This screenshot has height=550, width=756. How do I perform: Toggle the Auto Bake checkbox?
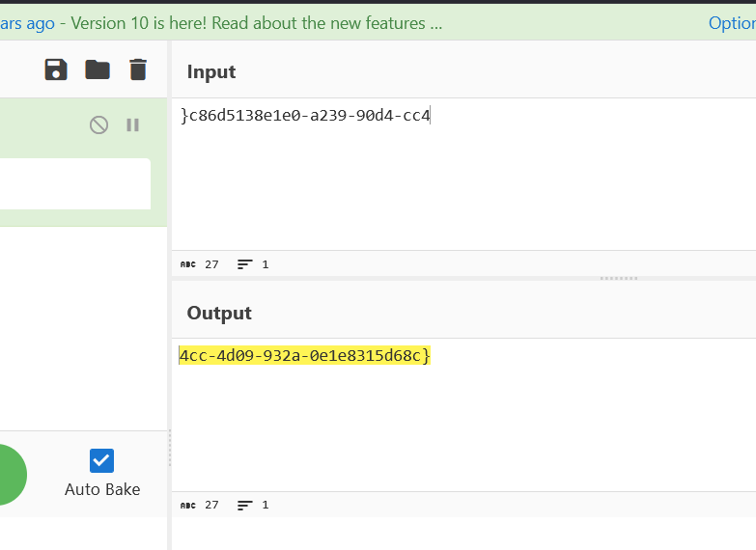point(101,461)
